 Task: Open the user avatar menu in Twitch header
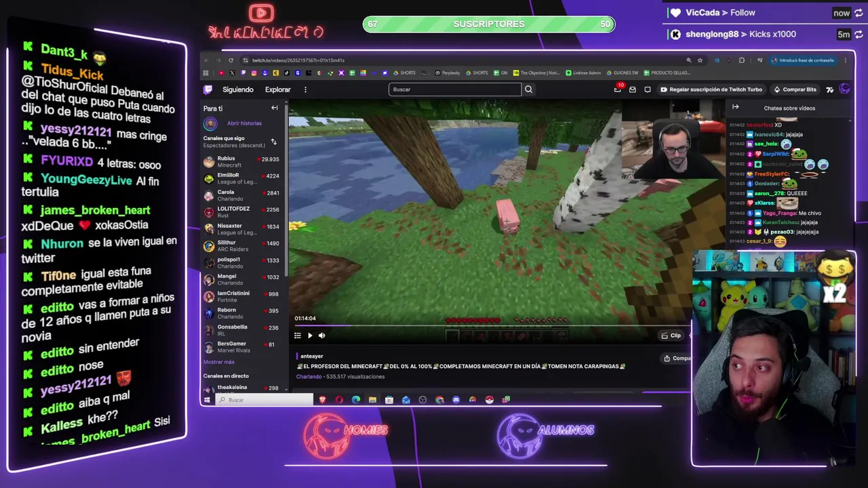coord(844,89)
